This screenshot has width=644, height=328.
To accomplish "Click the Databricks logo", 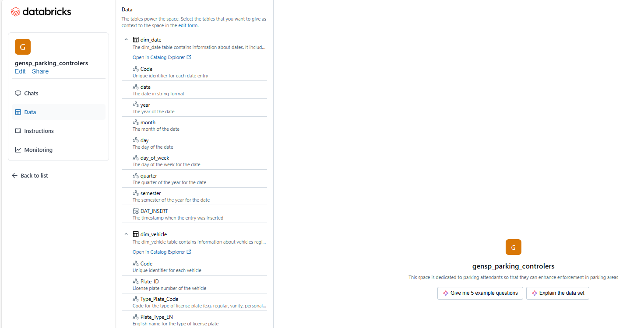I will click(x=41, y=12).
